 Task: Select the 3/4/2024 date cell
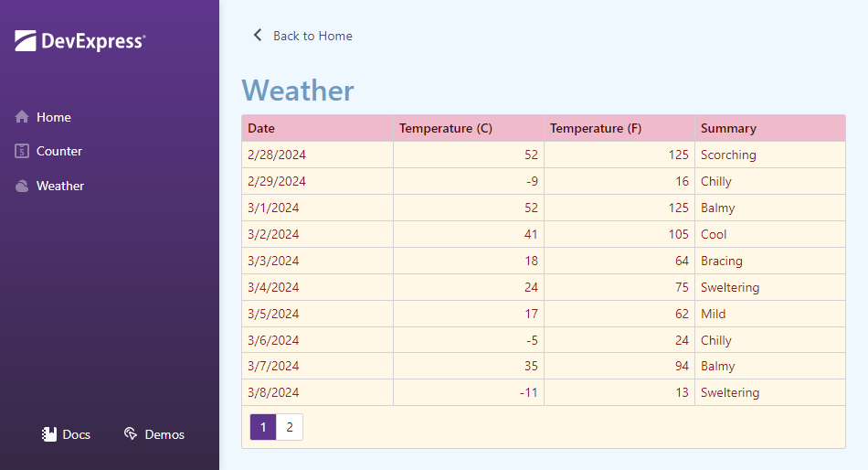(318, 287)
